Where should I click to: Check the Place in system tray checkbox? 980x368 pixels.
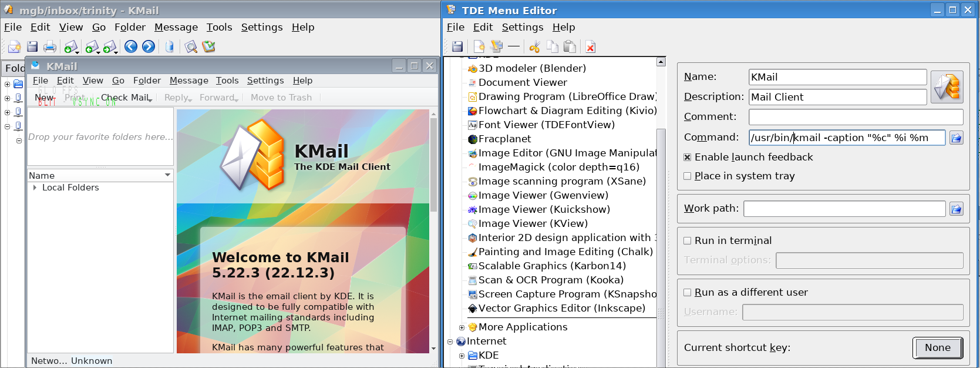688,176
